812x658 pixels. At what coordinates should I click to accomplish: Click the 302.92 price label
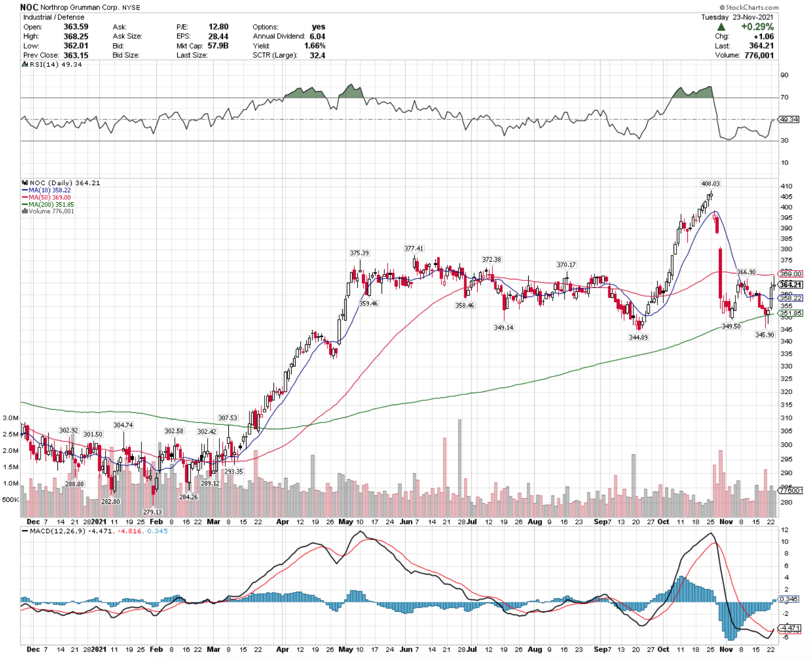coord(69,430)
